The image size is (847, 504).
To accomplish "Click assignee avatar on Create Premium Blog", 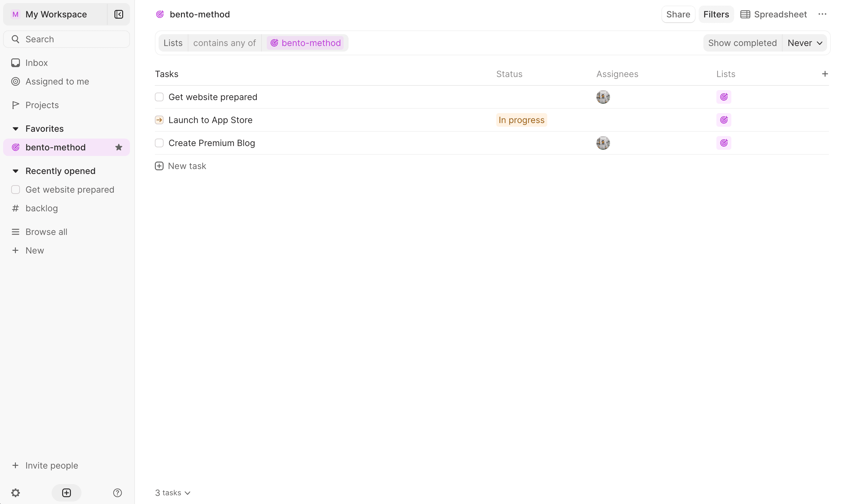I will 603,143.
